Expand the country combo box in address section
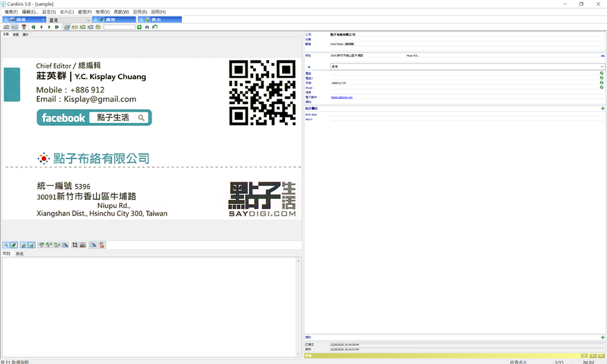This screenshot has height=364, width=607. click(x=602, y=67)
